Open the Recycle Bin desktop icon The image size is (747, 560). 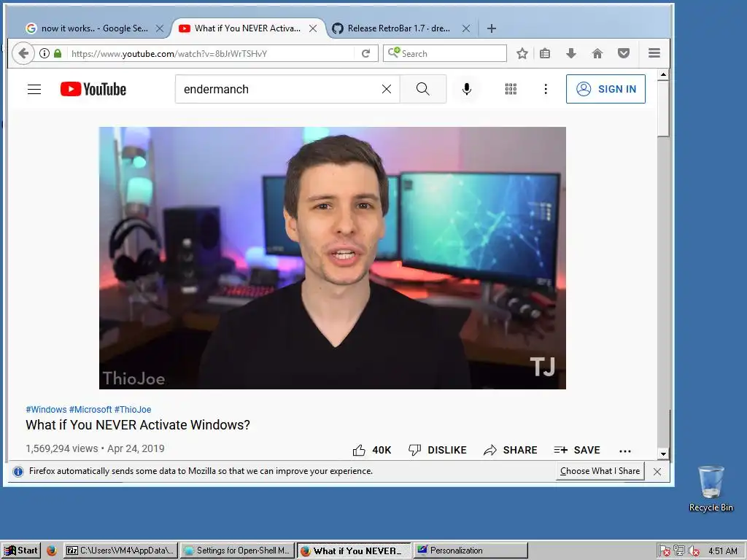[711, 489]
